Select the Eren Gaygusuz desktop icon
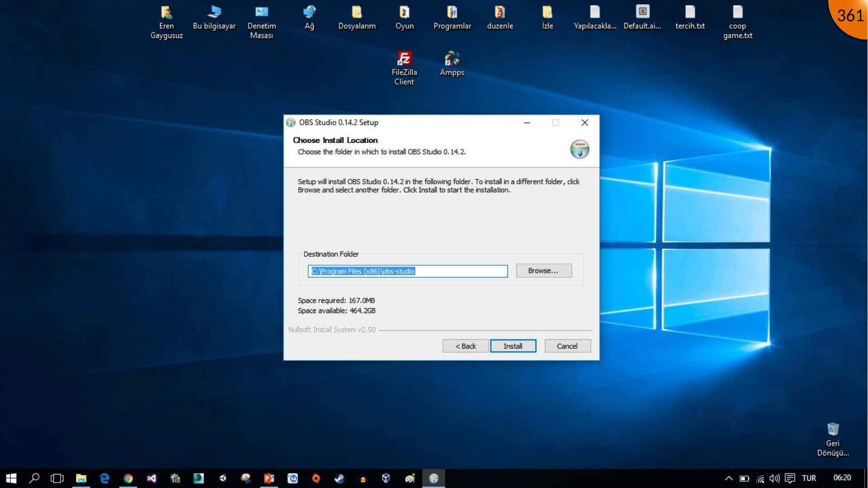Viewport: 868px width, 488px height. coord(166,22)
